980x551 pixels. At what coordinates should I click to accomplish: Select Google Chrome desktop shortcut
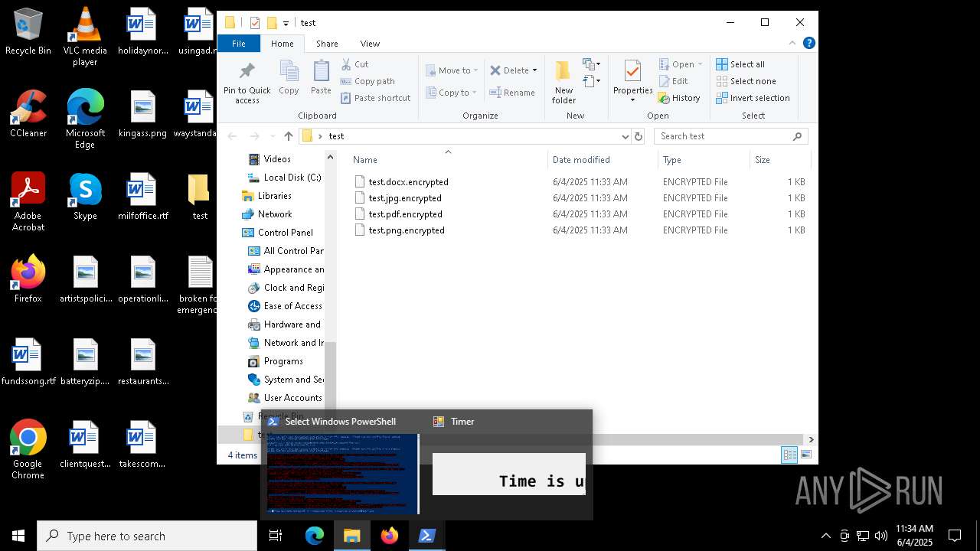click(x=28, y=450)
